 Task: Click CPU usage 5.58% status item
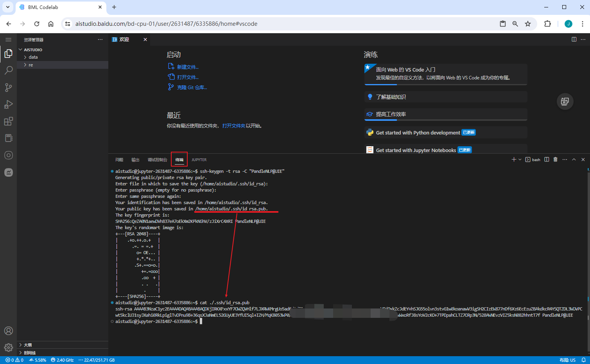[x=38, y=360]
